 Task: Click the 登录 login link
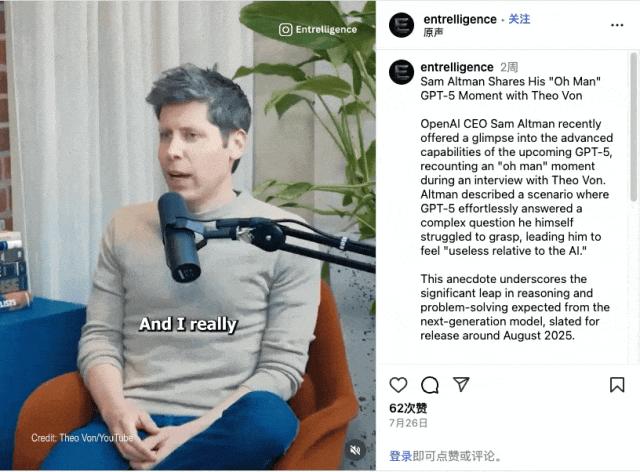click(400, 456)
